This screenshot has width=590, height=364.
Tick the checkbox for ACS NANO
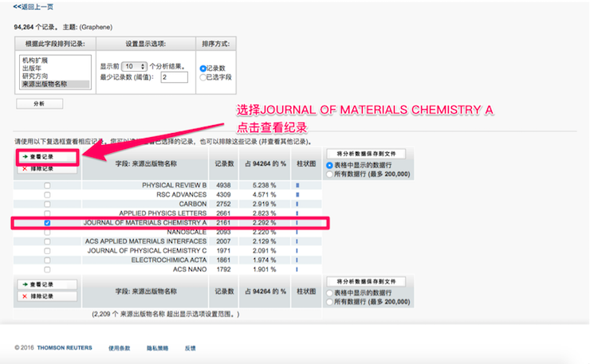(x=47, y=269)
